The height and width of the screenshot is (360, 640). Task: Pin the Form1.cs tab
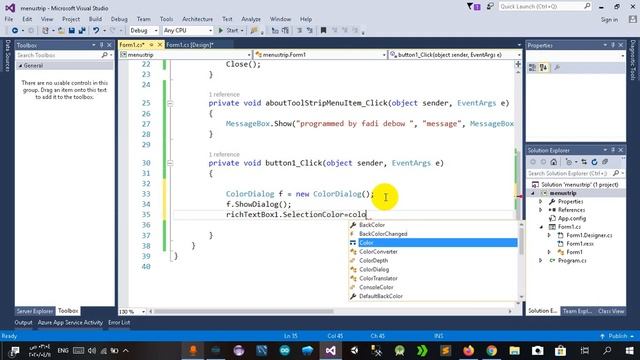click(x=151, y=45)
